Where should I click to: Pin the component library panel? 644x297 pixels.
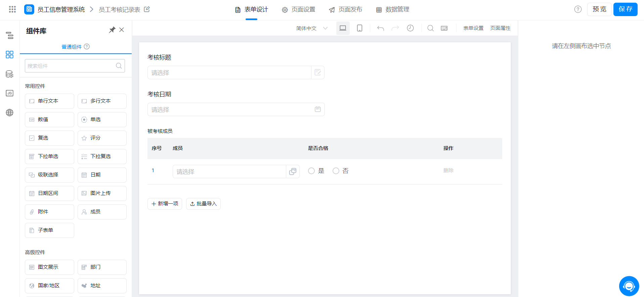tap(112, 30)
